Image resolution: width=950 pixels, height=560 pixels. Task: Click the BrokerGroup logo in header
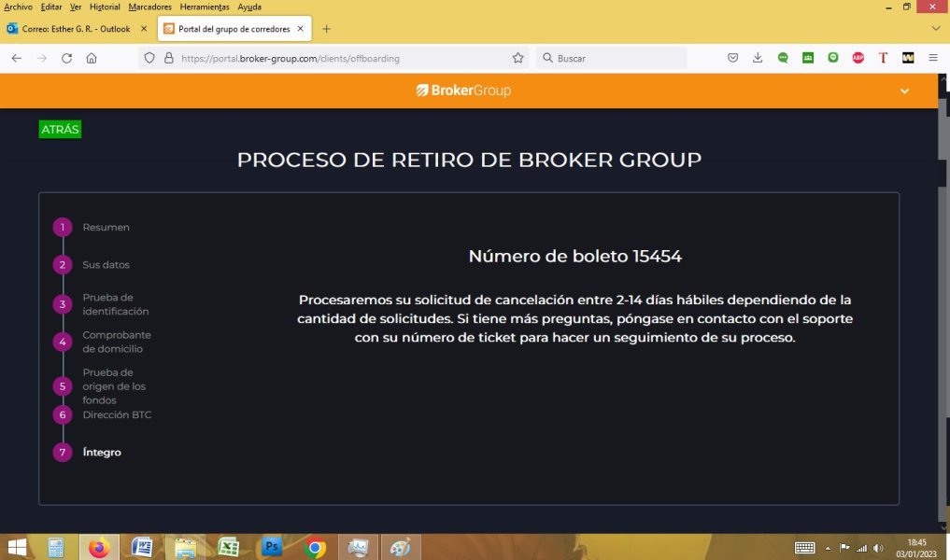click(x=463, y=91)
